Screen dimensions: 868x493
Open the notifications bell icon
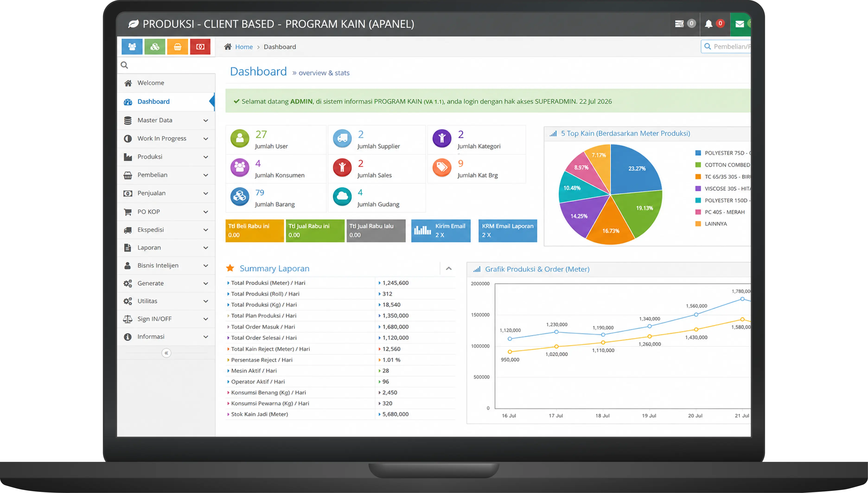[x=708, y=24]
